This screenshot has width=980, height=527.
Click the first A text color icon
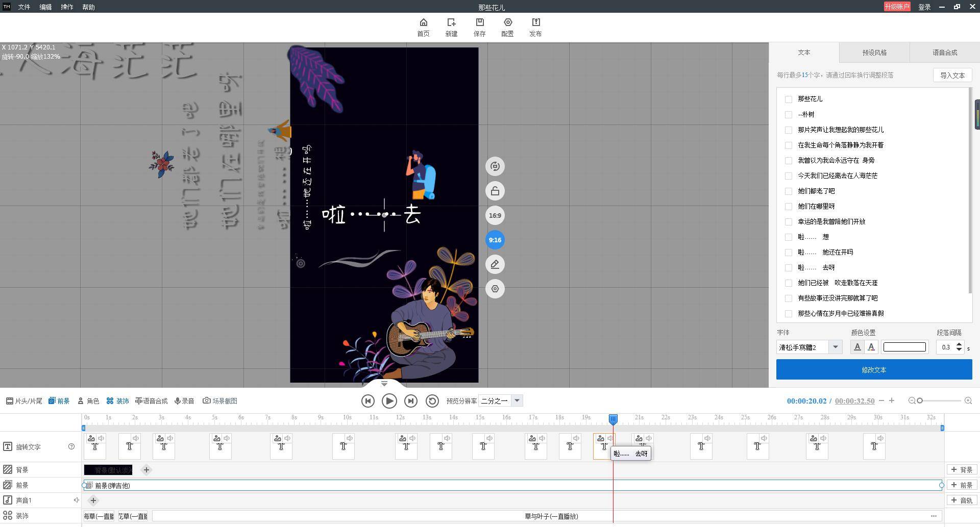(x=857, y=347)
